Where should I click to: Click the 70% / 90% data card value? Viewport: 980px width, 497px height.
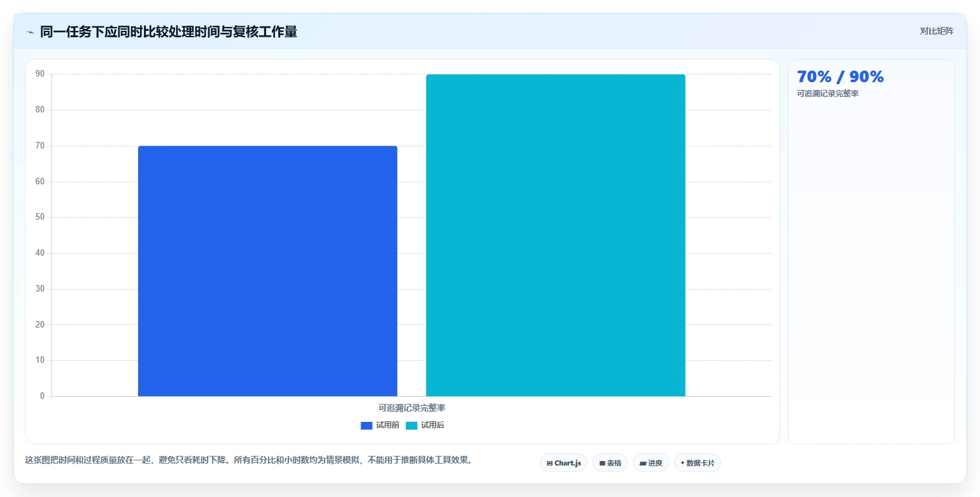(x=840, y=76)
